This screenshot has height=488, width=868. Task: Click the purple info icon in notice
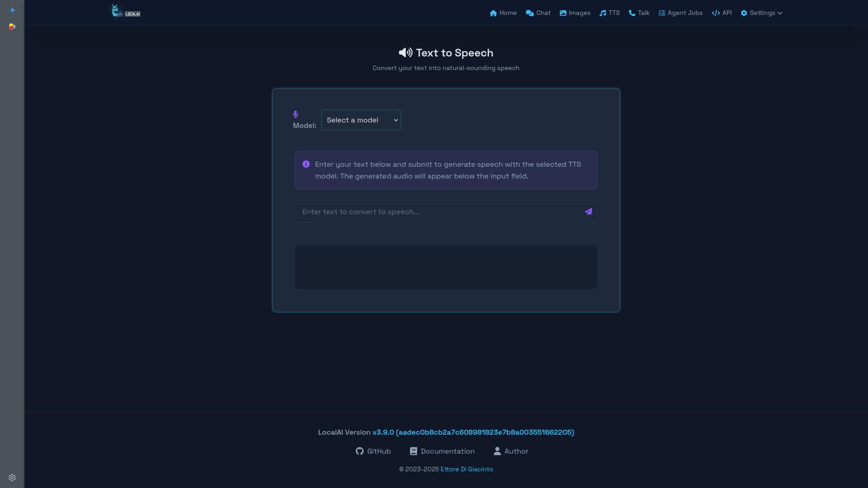tap(306, 164)
